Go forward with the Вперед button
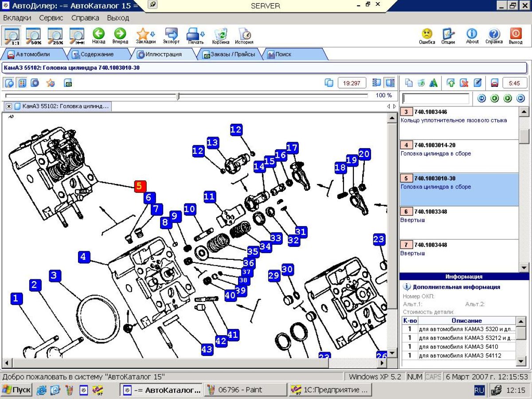The height and width of the screenshot is (399, 532). [120, 36]
